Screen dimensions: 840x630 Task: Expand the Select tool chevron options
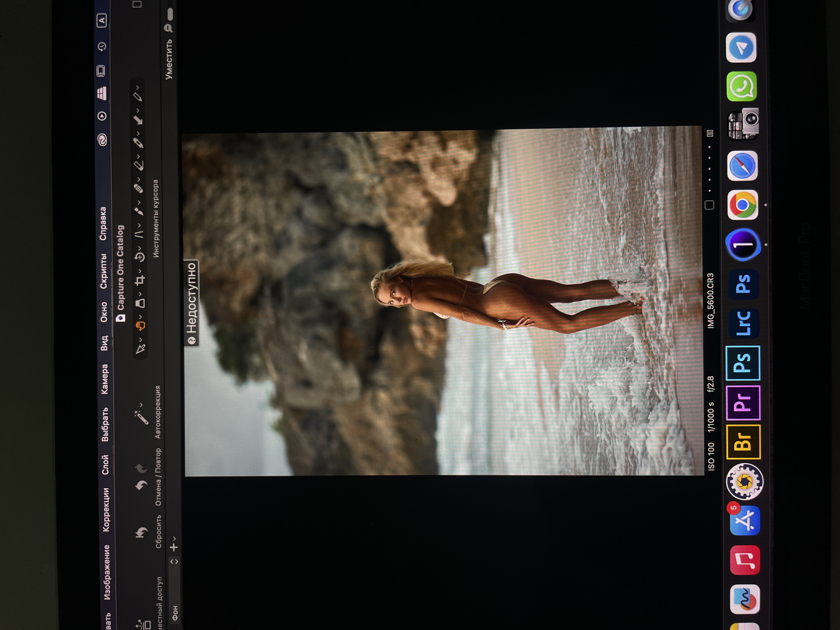139,339
